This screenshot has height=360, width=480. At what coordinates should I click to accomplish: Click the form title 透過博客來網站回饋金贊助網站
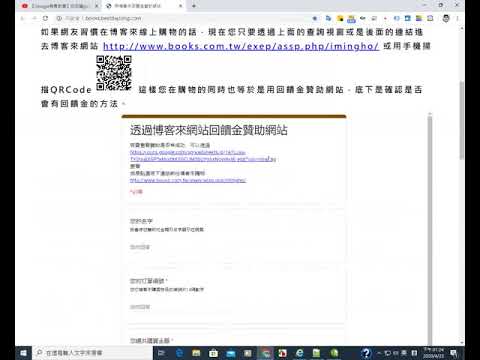point(209,130)
